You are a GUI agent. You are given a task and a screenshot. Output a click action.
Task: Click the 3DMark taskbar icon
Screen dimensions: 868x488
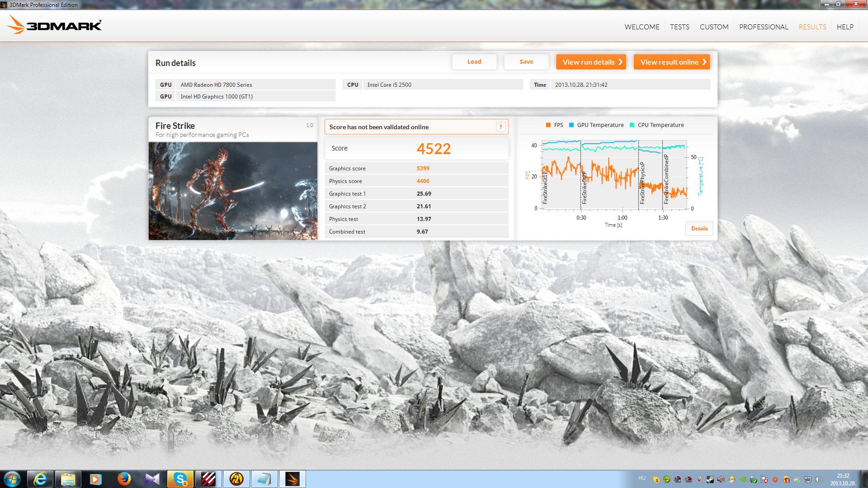pos(292,479)
